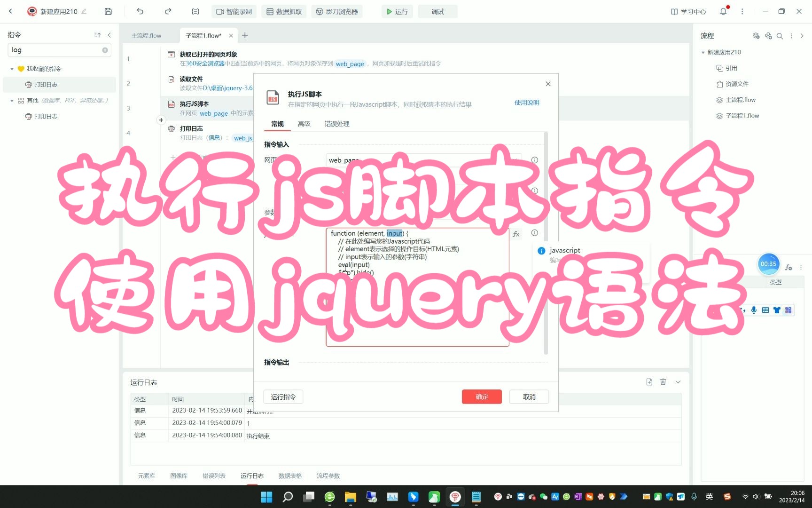The width and height of the screenshot is (812, 508).
Task: Switch to the 高级 tab in dialog
Action: (x=304, y=124)
